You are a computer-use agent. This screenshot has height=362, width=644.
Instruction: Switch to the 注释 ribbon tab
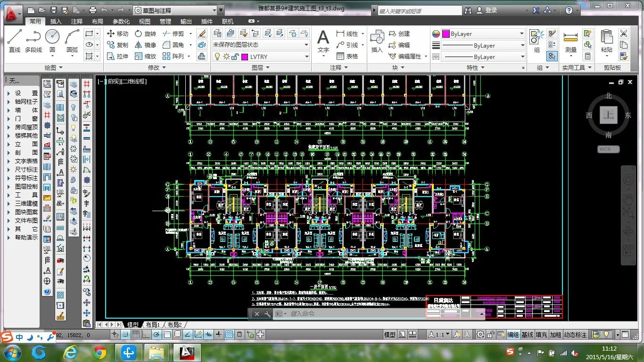click(x=77, y=21)
